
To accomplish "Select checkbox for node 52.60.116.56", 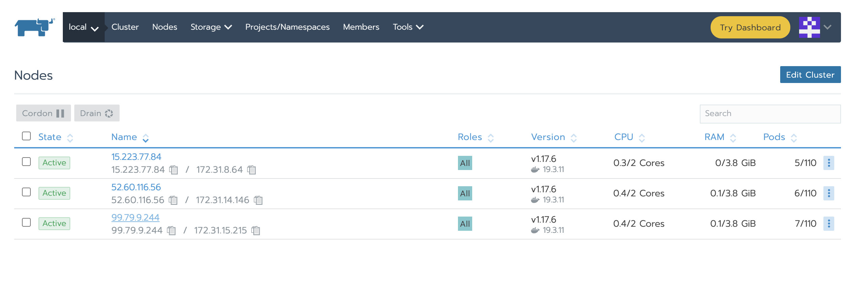I will tap(26, 192).
